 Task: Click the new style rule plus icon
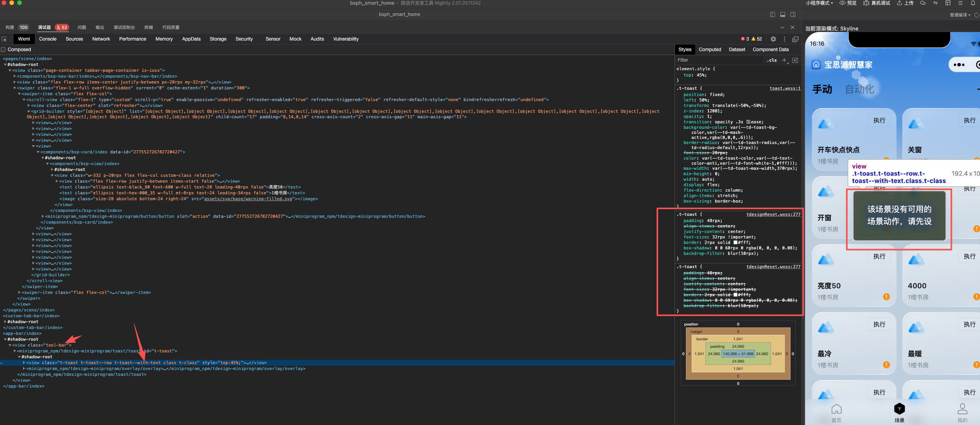[784, 60]
